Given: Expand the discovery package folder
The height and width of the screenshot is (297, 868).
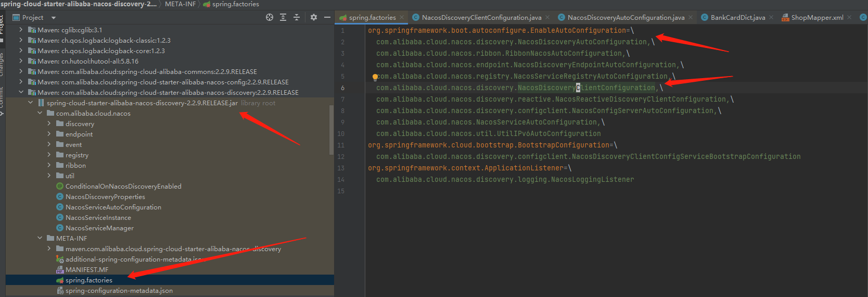Looking at the screenshot, I should point(49,123).
